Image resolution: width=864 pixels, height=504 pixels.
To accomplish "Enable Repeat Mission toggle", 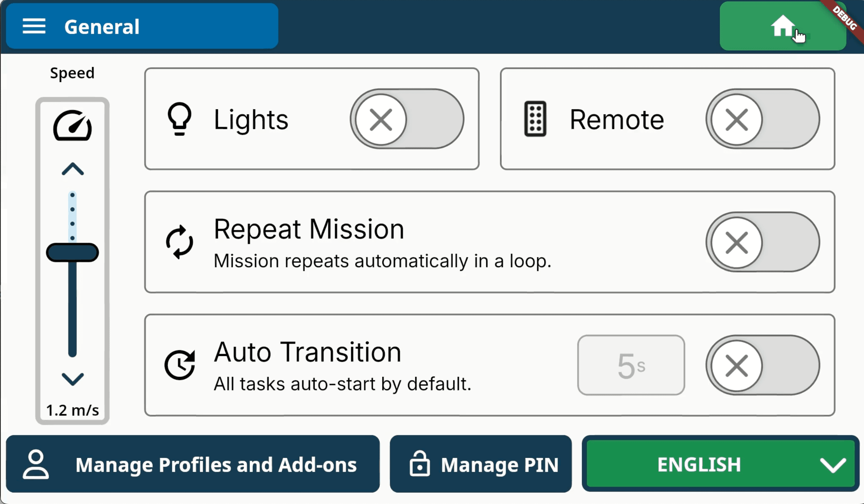I will [762, 242].
